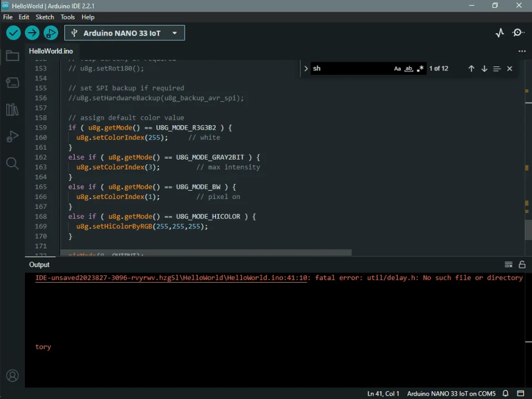Open the Search sidebar panel
Image resolution: width=532 pixels, height=399 pixels.
click(x=13, y=163)
